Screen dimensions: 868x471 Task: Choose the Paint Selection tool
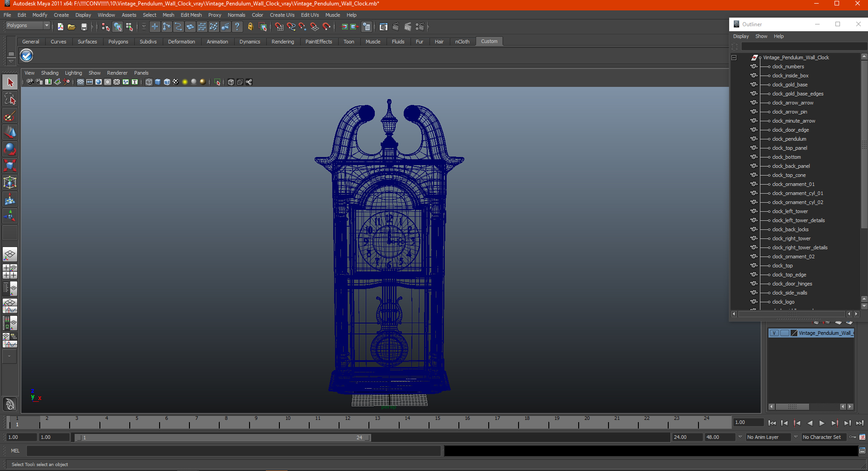[10, 116]
